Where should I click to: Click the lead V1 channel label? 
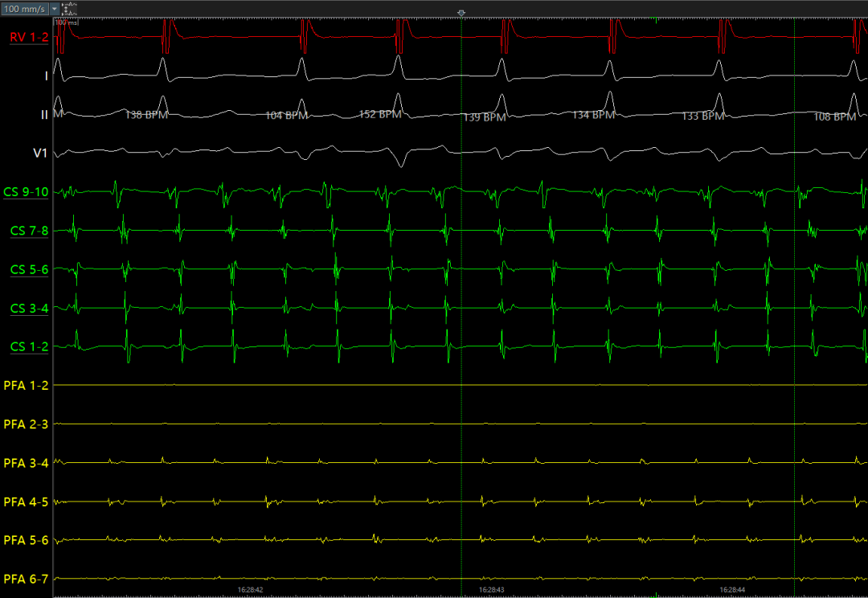coord(40,153)
